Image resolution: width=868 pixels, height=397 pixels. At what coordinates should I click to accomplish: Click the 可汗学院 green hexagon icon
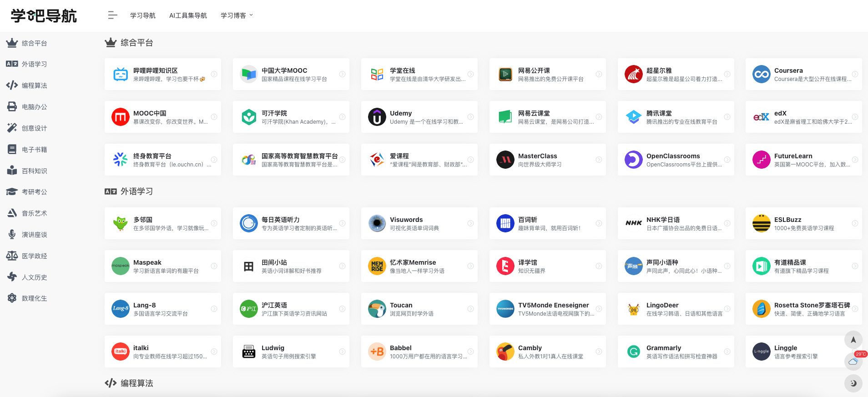249,117
